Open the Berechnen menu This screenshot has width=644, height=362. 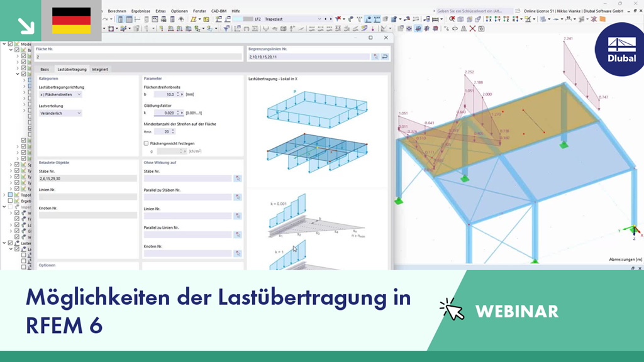coord(118,10)
